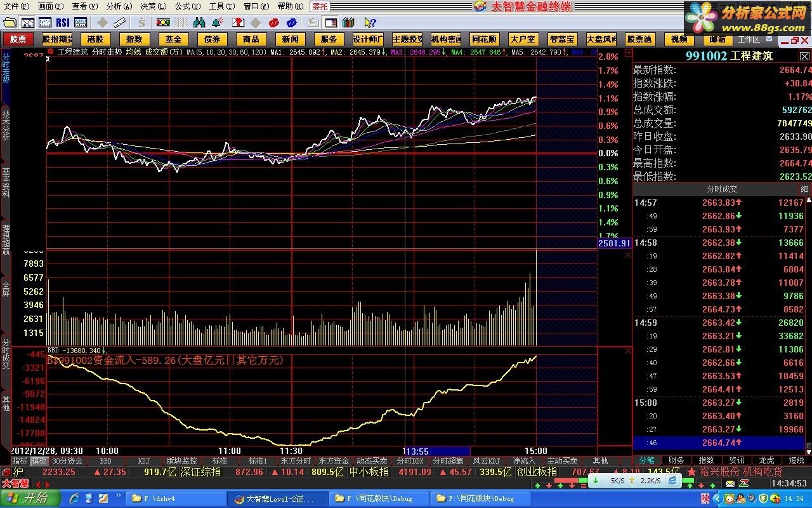The image size is (812, 508).
Task: Open the 分析(A) menu
Action: pyautogui.click(x=119, y=6)
